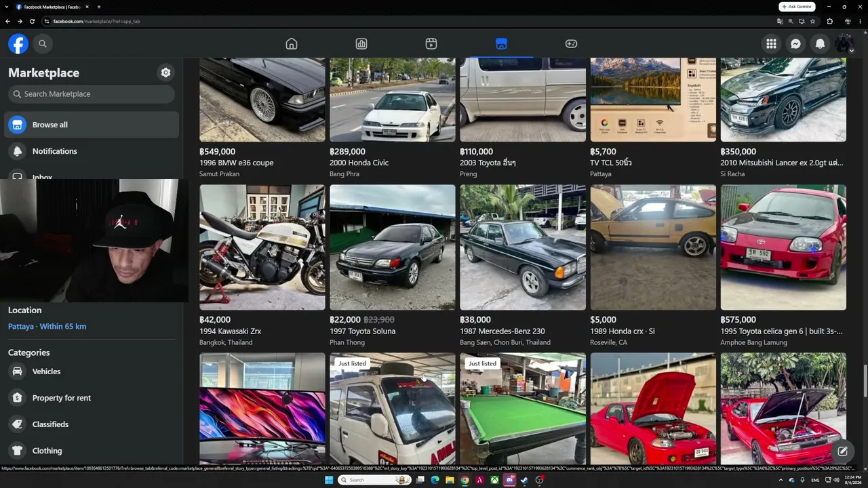The image size is (868, 488).
Task: Open the browser zoom icon
Action: pos(791,21)
